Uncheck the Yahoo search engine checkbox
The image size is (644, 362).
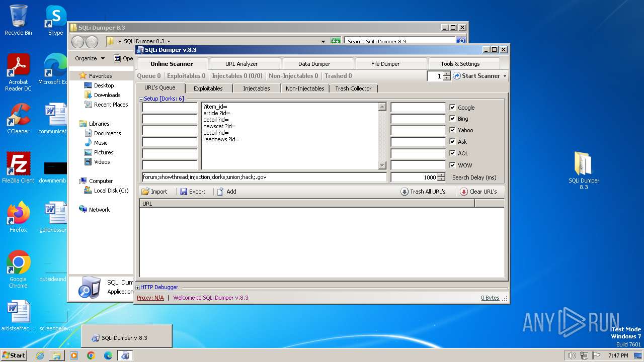click(452, 130)
